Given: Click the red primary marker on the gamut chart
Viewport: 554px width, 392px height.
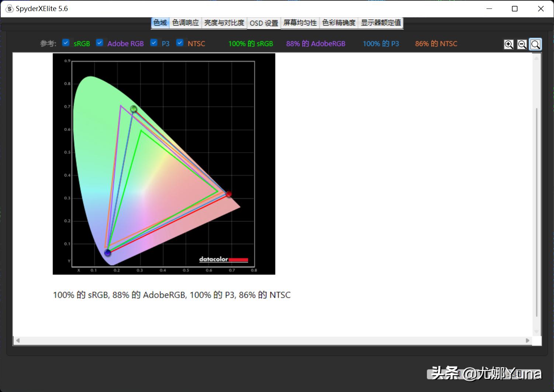Looking at the screenshot, I should tap(229, 194).
